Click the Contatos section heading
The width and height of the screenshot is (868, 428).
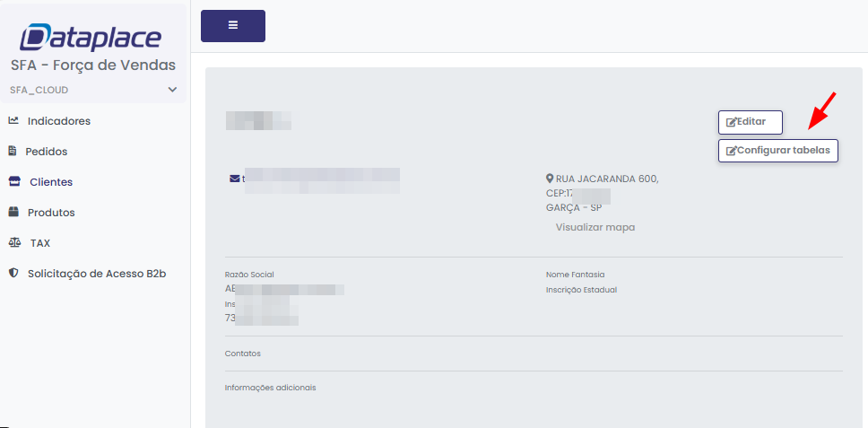click(x=242, y=354)
